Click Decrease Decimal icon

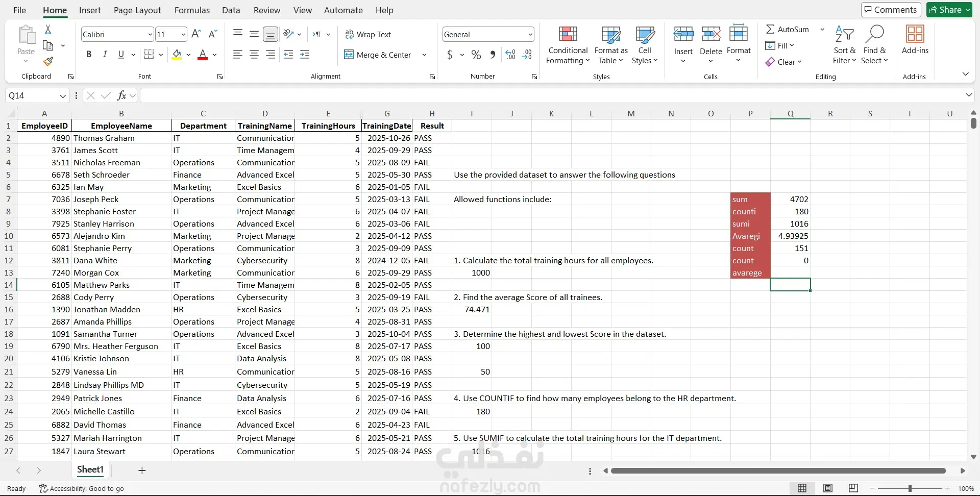[x=527, y=55]
